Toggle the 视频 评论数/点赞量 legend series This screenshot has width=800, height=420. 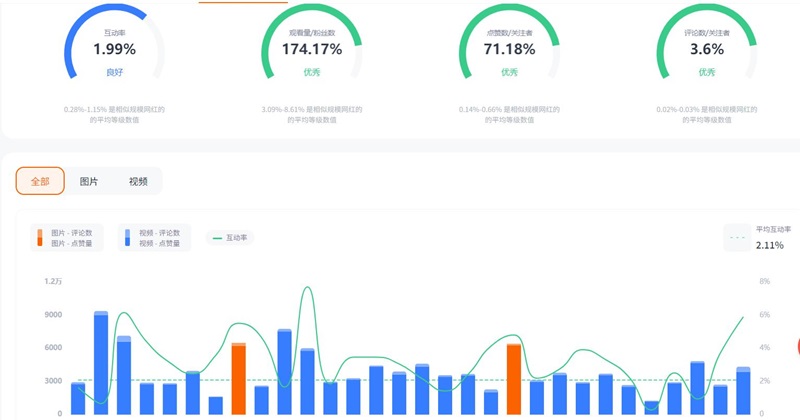tap(155, 238)
